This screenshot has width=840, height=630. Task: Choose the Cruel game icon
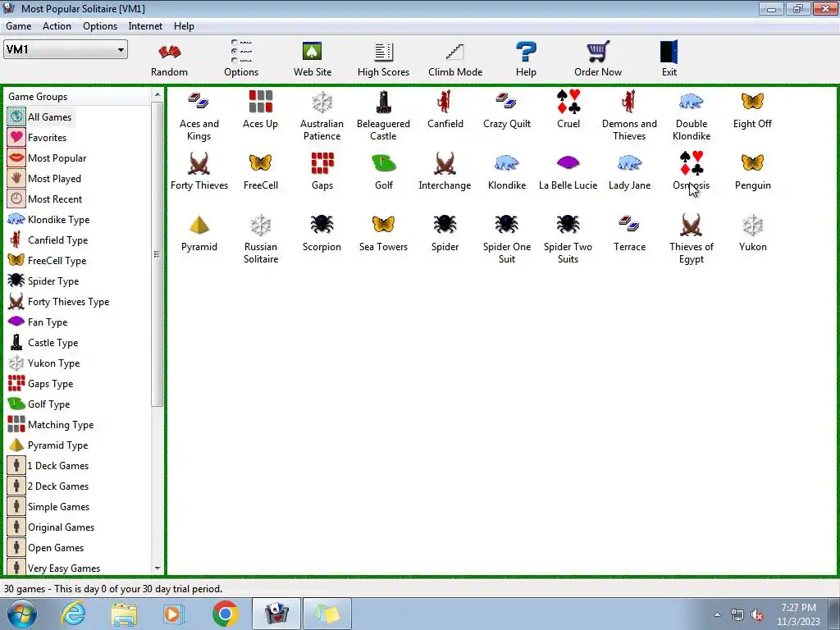(568, 110)
